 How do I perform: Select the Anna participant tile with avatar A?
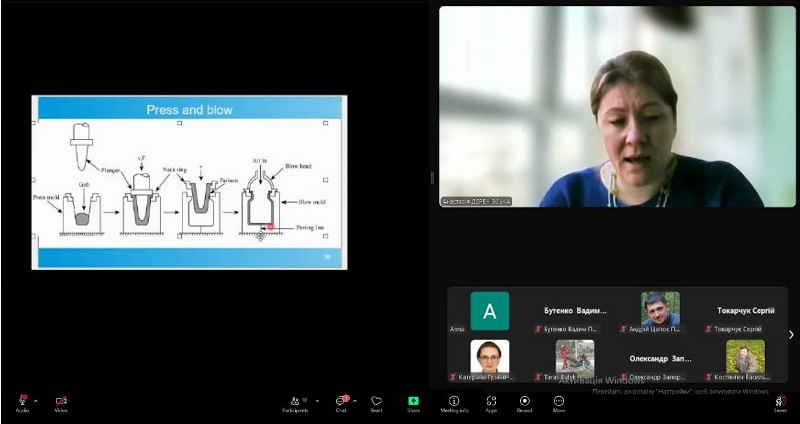489,311
